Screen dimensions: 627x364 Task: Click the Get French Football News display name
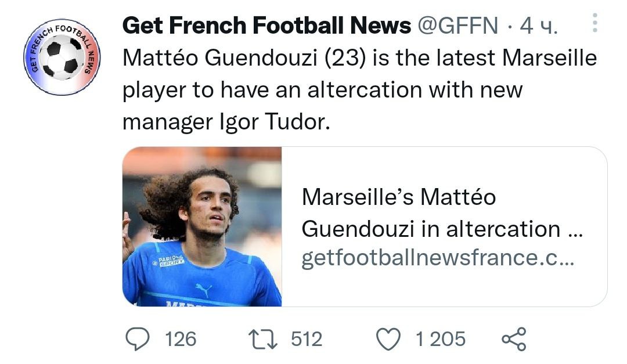pos(267,26)
